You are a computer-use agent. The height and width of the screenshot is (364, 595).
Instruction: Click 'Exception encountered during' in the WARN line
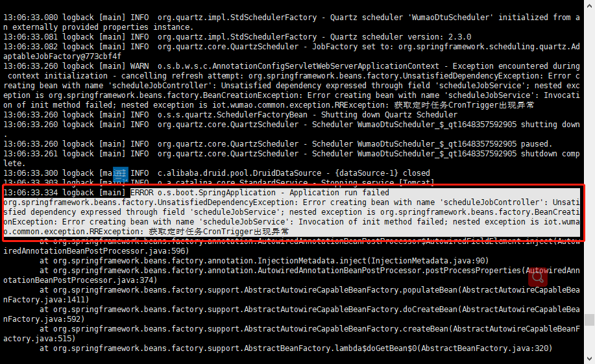[x=516, y=66]
